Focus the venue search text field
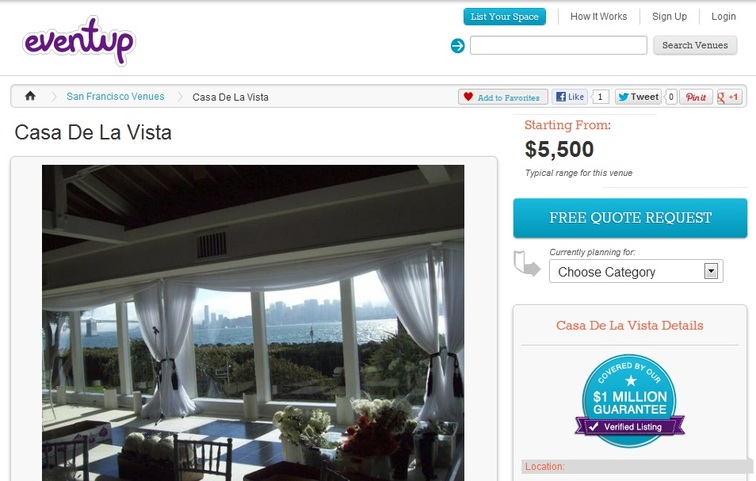756x481 pixels. pyautogui.click(x=558, y=45)
